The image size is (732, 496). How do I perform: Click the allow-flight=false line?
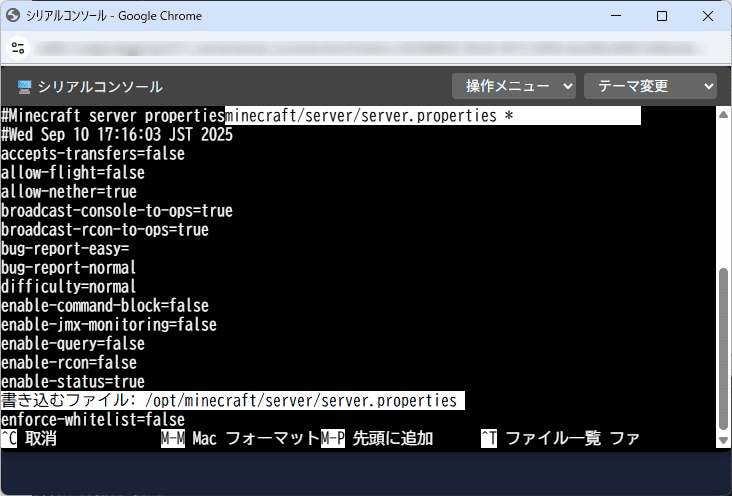coord(73,173)
